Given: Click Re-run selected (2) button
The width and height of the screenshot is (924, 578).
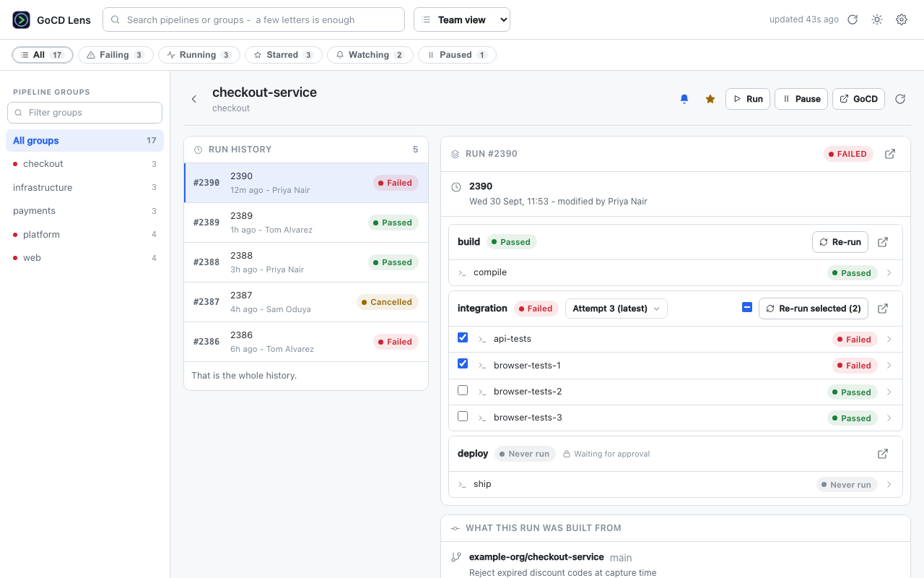Looking at the screenshot, I should tap(814, 309).
